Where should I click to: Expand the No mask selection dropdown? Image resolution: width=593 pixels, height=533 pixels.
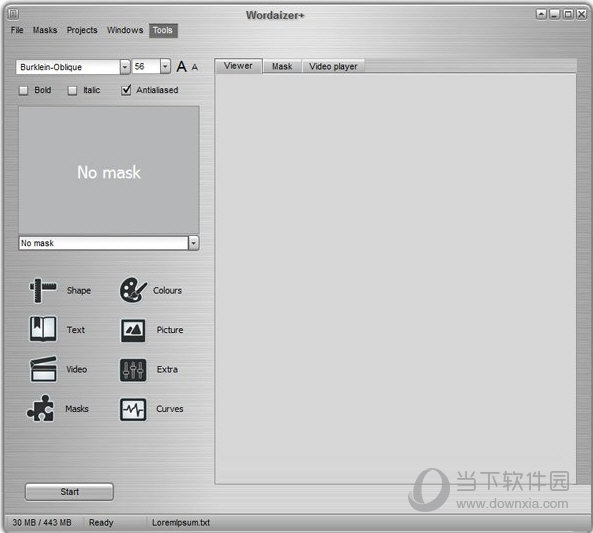pyautogui.click(x=193, y=243)
